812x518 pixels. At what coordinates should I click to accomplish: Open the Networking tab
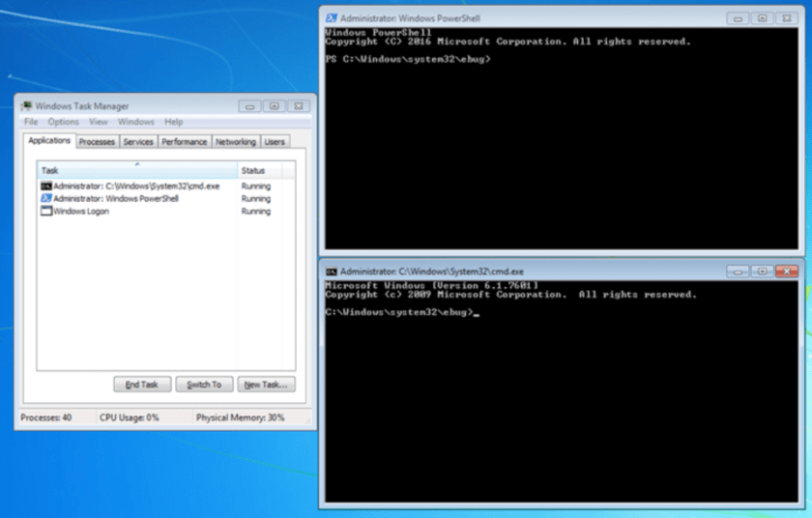pos(235,142)
